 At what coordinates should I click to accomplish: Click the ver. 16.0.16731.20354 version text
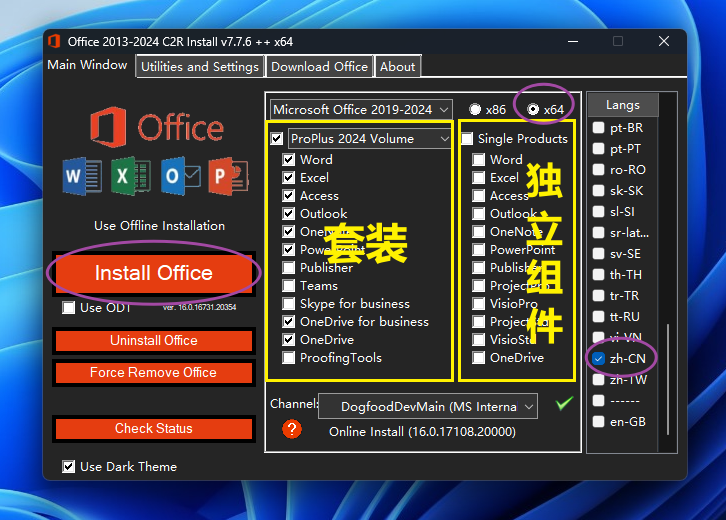(200, 307)
